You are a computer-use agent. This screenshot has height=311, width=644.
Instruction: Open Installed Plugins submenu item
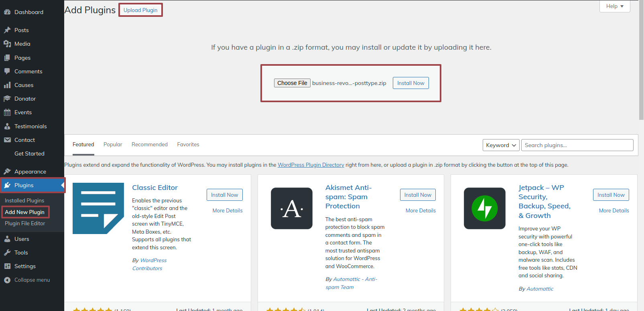click(x=24, y=200)
